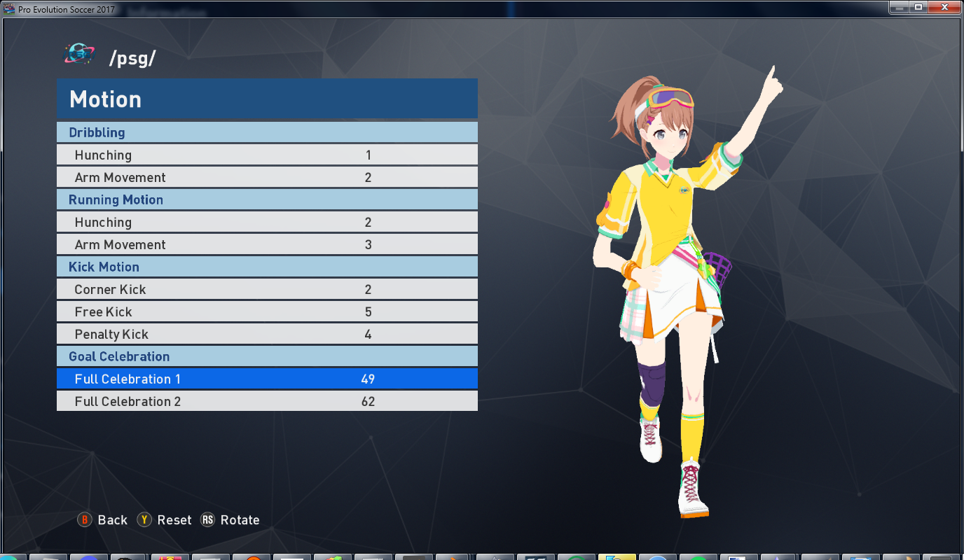This screenshot has width=964, height=560.
Task: Click the Motion panel heading
Action: tap(267, 99)
